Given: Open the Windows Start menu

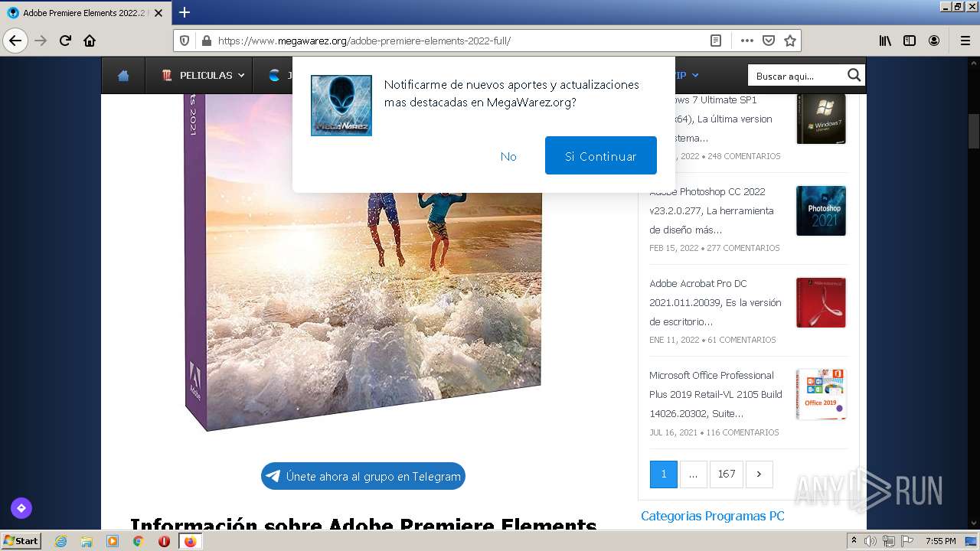Looking at the screenshot, I should [x=21, y=540].
